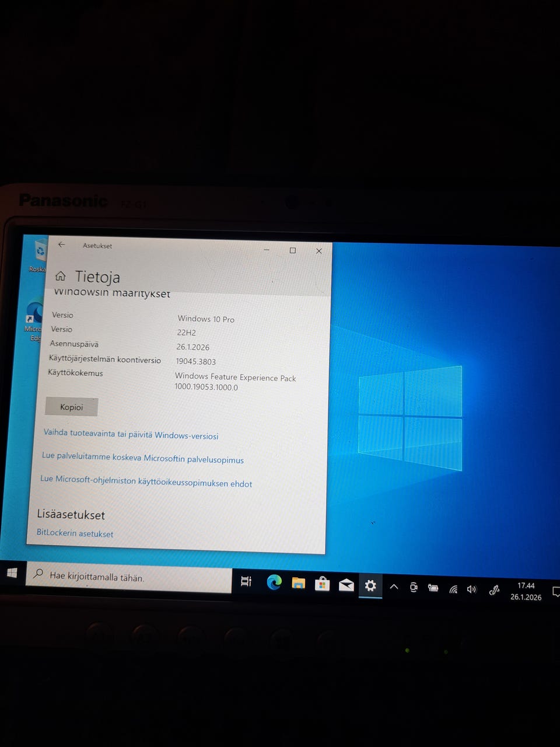Open the notification center icon
Image resolution: width=560 pixels, height=747 pixels.
[x=556, y=592]
